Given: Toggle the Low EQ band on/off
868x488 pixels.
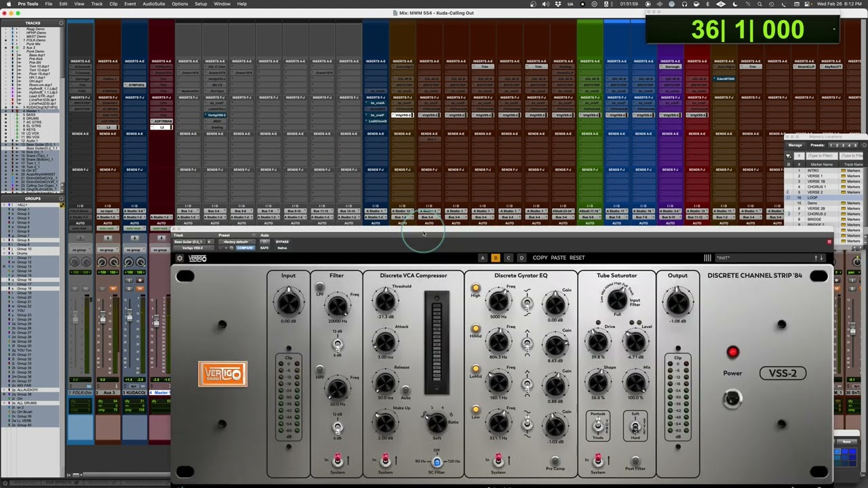Looking at the screenshot, I should coord(475,409).
